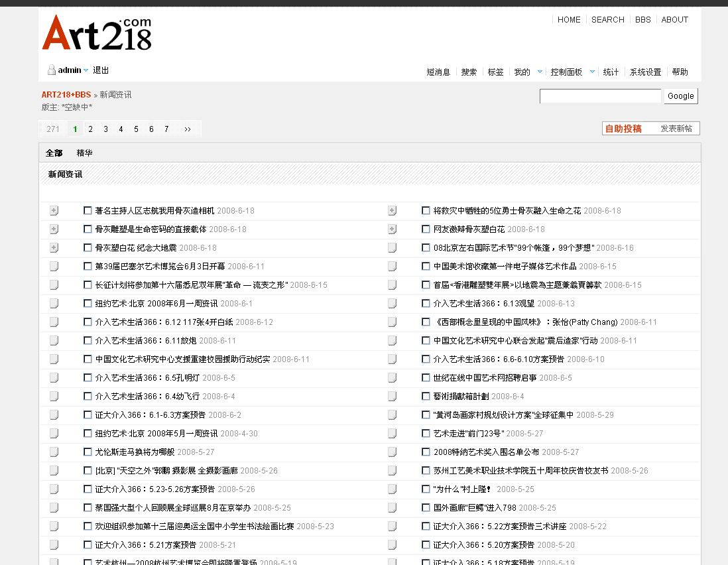The width and height of the screenshot is (728, 565).
Task: Click folder icon beside 介入艺术生活366：6.13观望
Action: point(392,304)
